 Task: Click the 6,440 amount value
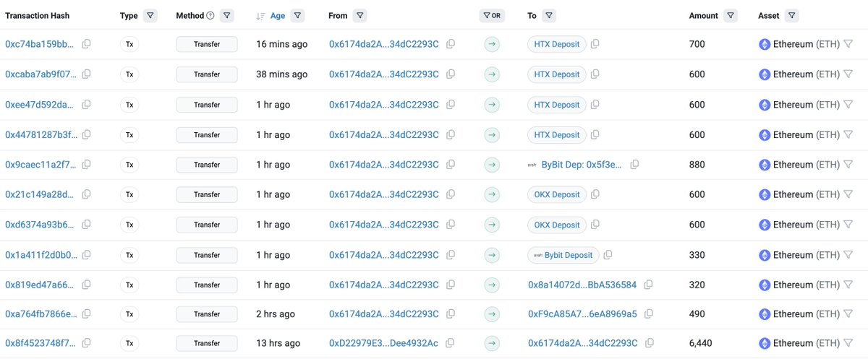(x=702, y=343)
